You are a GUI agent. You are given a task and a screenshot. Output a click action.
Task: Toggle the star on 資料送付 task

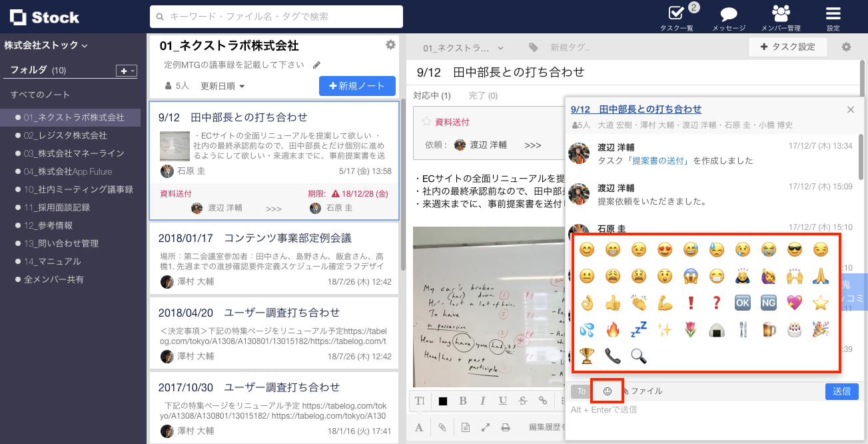(x=426, y=121)
